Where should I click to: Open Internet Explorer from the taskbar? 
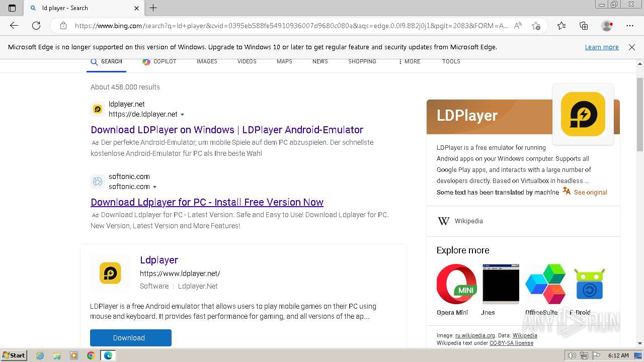tap(40, 355)
